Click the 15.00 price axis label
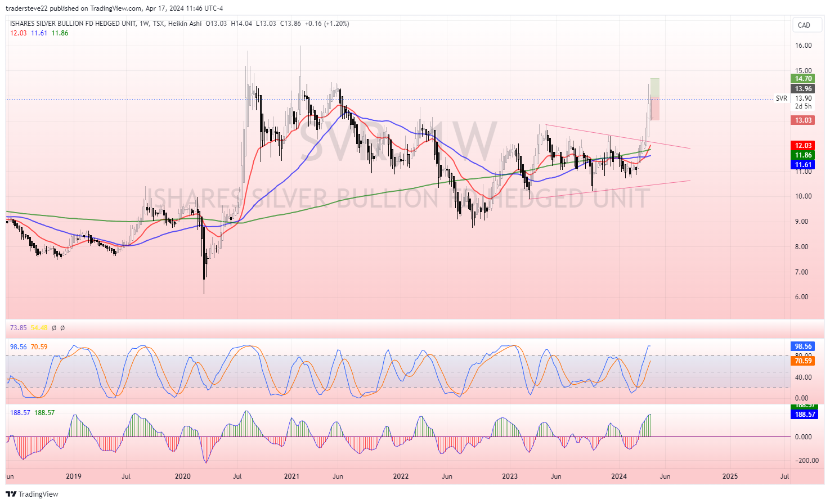The height and width of the screenshot is (504, 830). (x=803, y=71)
